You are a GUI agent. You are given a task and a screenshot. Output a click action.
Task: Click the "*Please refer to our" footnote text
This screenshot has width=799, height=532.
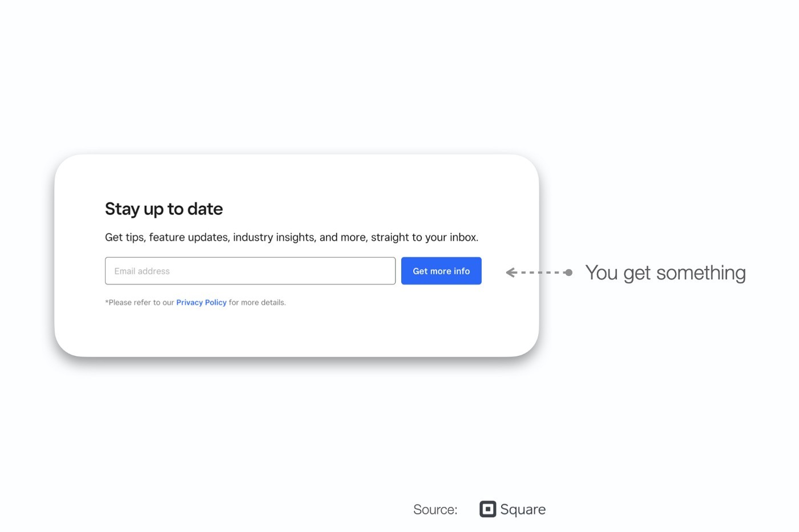(x=139, y=303)
